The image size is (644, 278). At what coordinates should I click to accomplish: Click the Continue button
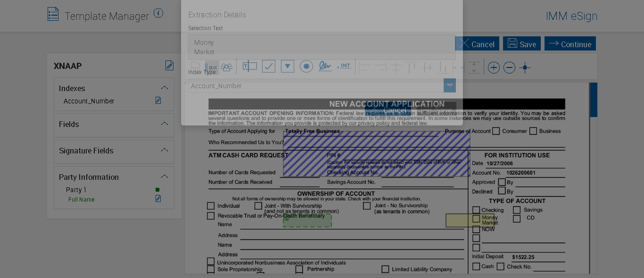[x=570, y=44]
